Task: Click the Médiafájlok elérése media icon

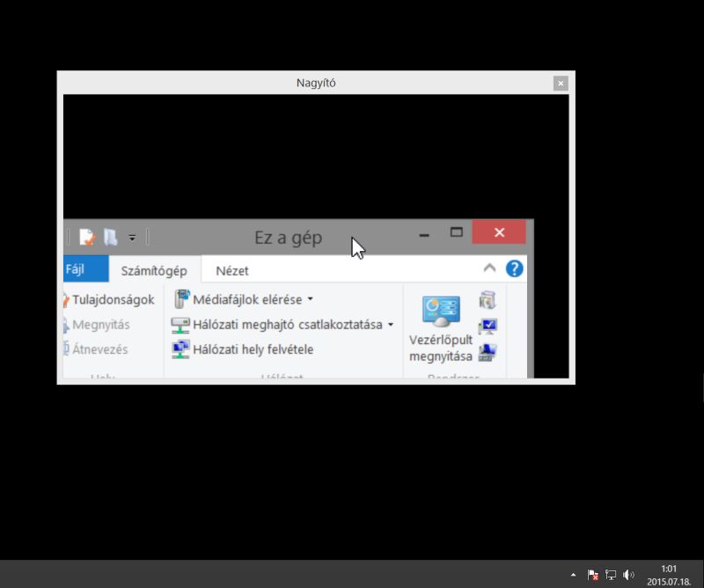Action: (x=180, y=298)
